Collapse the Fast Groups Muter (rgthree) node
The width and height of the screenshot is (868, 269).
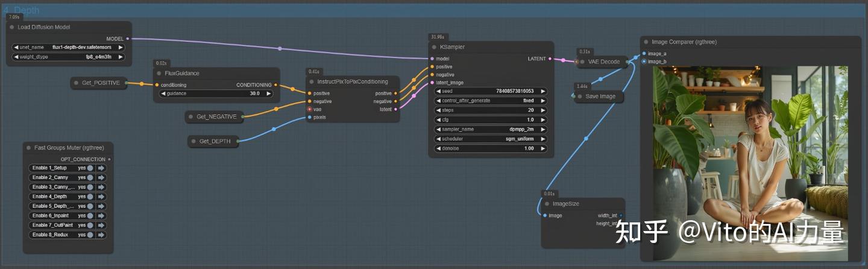(28, 148)
